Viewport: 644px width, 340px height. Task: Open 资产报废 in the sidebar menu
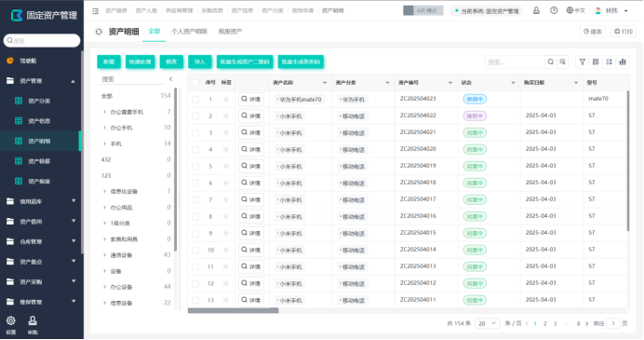[x=40, y=182]
